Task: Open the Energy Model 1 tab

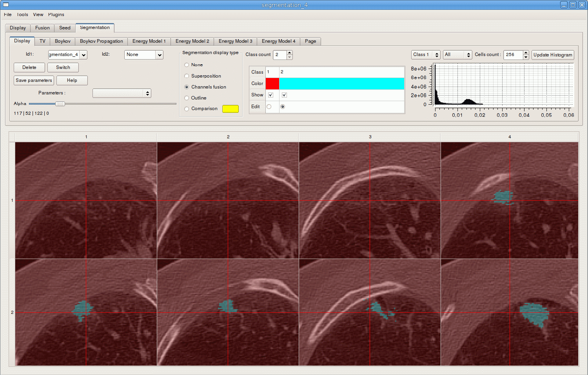Action: point(149,41)
